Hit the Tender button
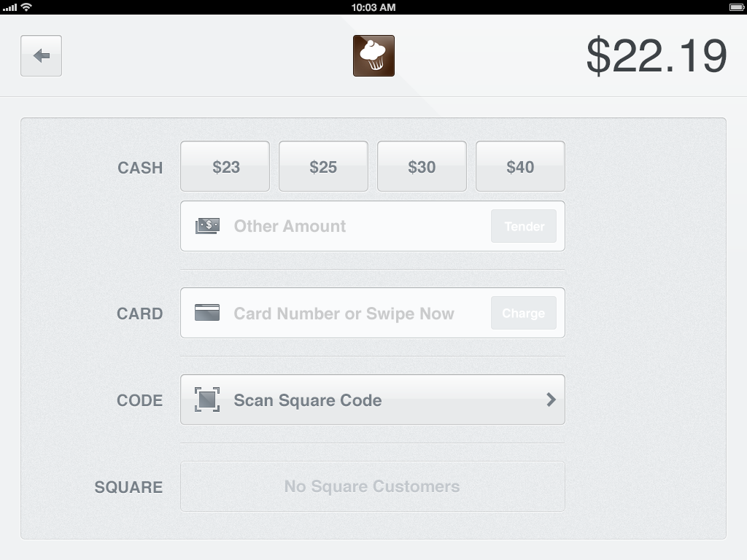The image size is (747, 560). click(524, 226)
